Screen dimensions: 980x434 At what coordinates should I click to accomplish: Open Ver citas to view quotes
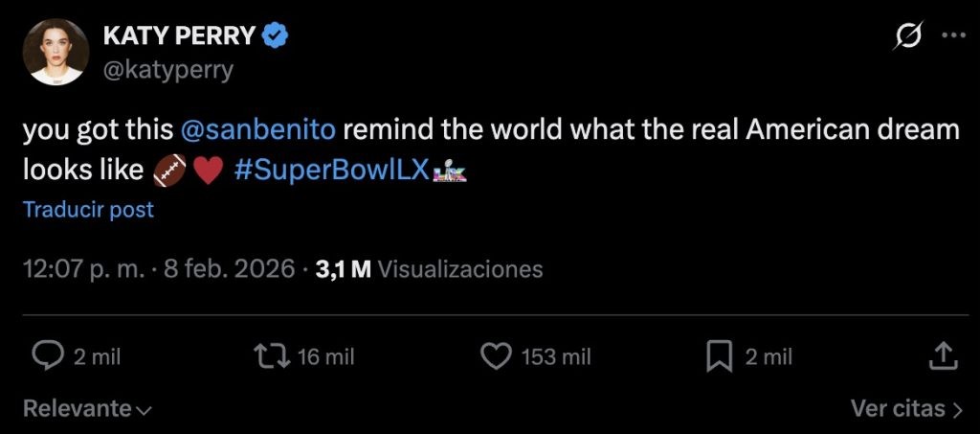pyautogui.click(x=905, y=409)
